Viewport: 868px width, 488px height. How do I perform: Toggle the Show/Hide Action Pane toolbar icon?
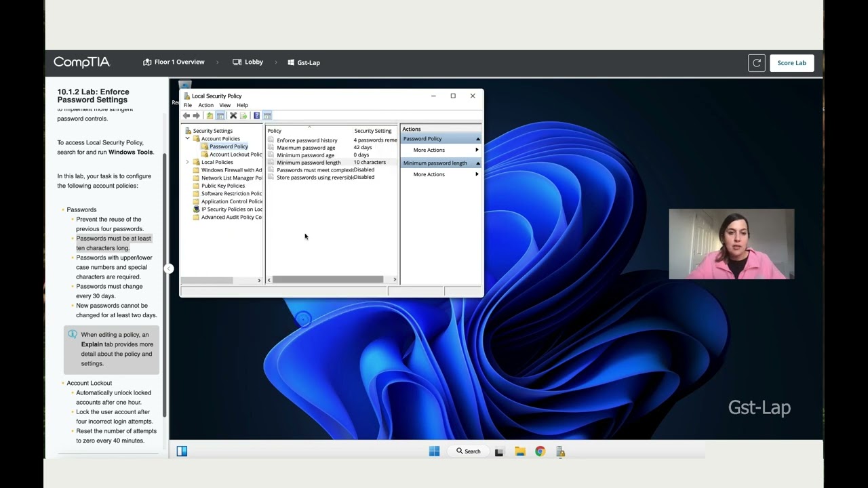tap(267, 115)
